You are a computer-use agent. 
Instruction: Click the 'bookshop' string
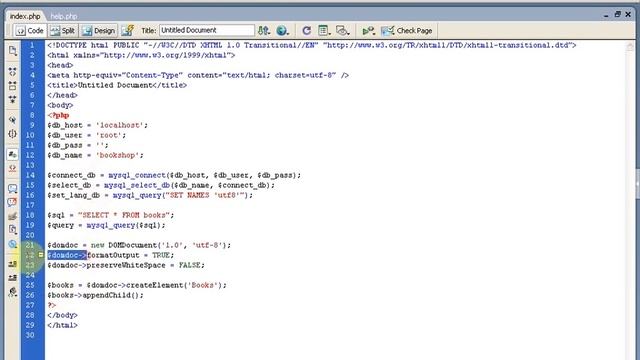click(x=118, y=155)
